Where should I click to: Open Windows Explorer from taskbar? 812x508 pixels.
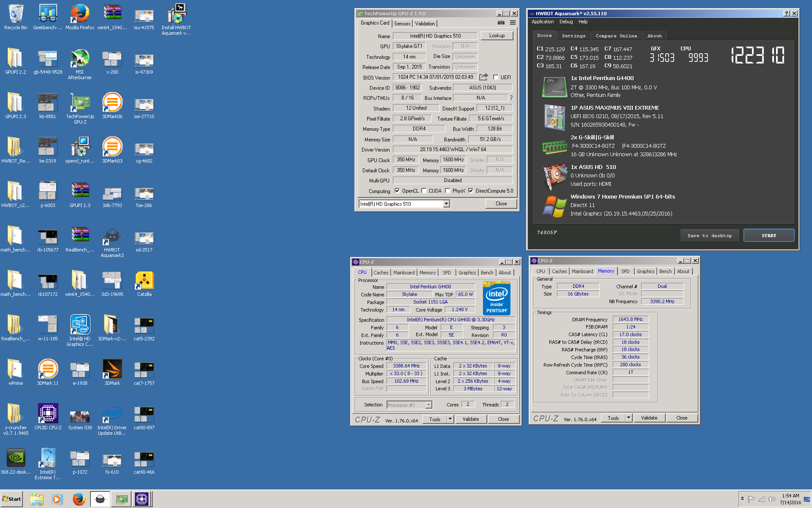pos(37,499)
